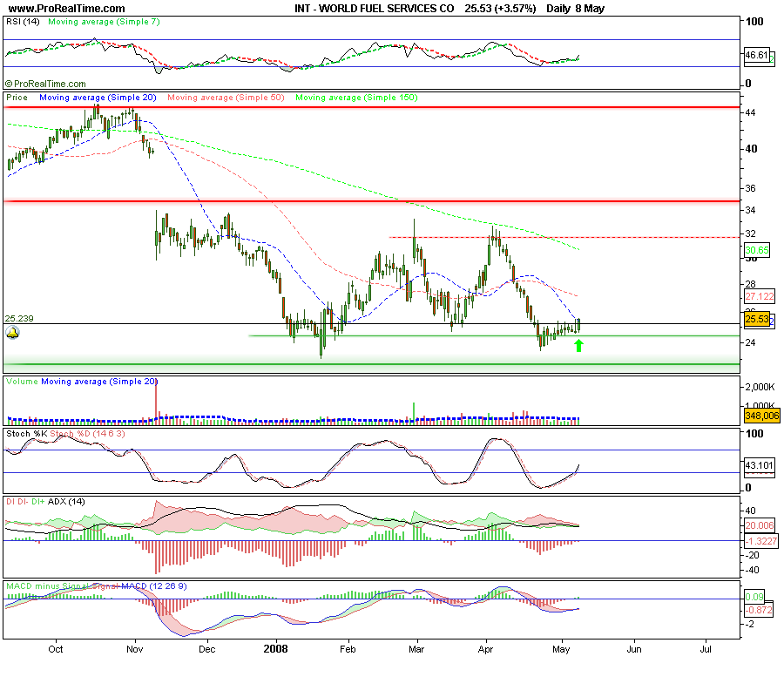
Task: Click the -1.3227 DI value tag
Action: pos(761,541)
